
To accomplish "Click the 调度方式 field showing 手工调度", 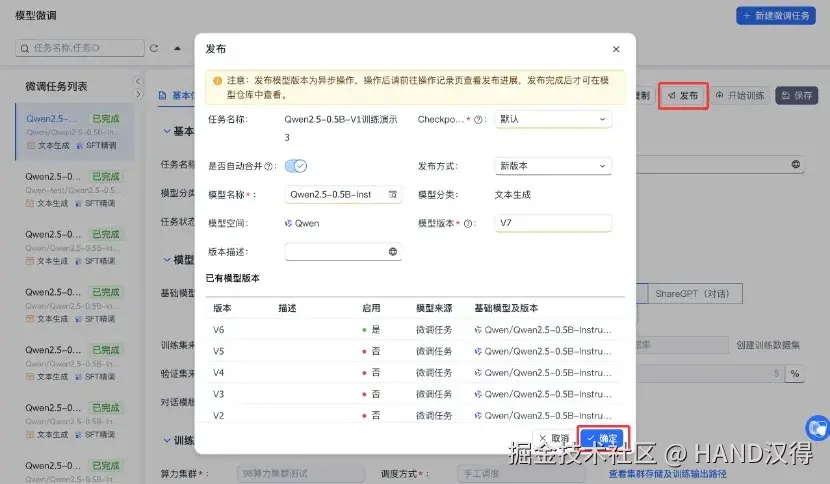I will point(521,473).
